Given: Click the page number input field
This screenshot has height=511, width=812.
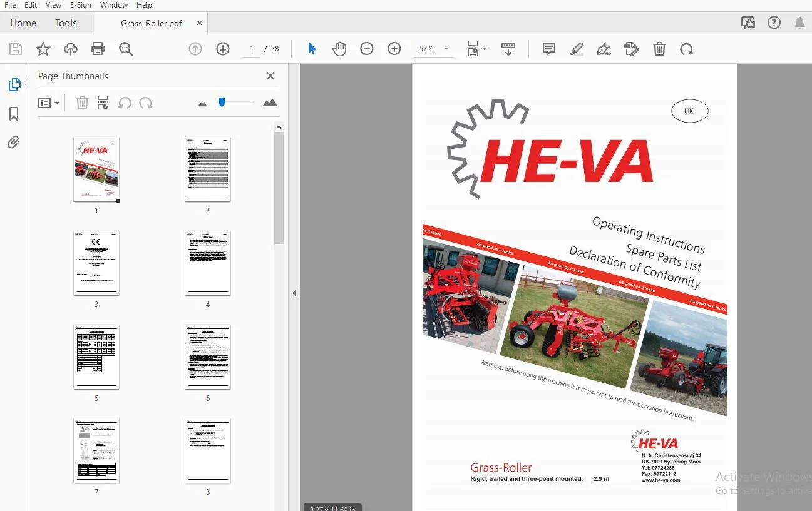Looking at the screenshot, I should click(x=252, y=49).
